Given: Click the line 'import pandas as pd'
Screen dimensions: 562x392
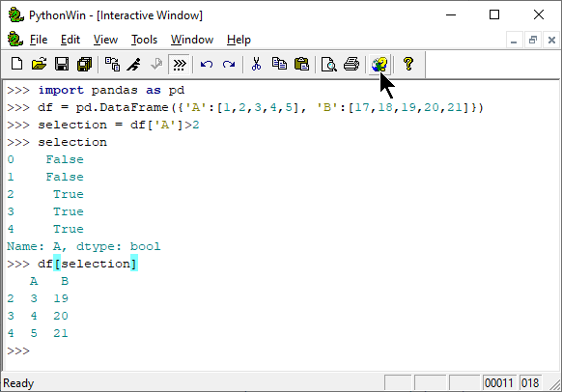Looking at the screenshot, I should coord(111,90).
